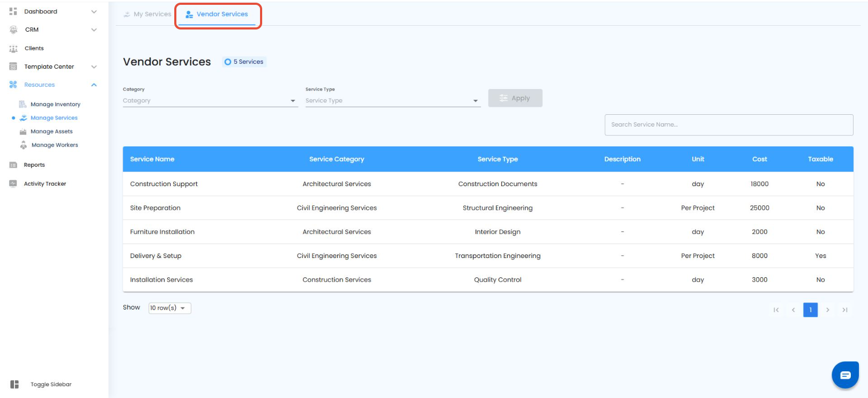Click the Vendor Services tab icon
The width and height of the screenshot is (868, 398).
click(x=189, y=14)
